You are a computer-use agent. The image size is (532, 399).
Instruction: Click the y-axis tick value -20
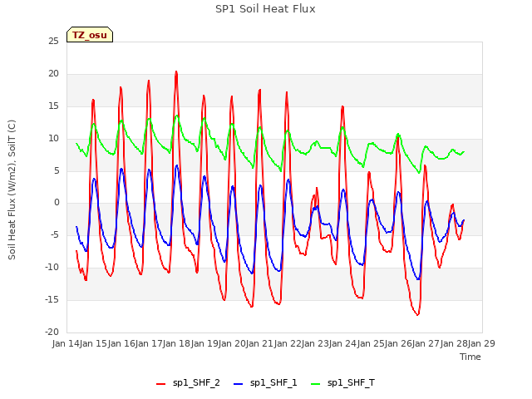[x=52, y=332]
